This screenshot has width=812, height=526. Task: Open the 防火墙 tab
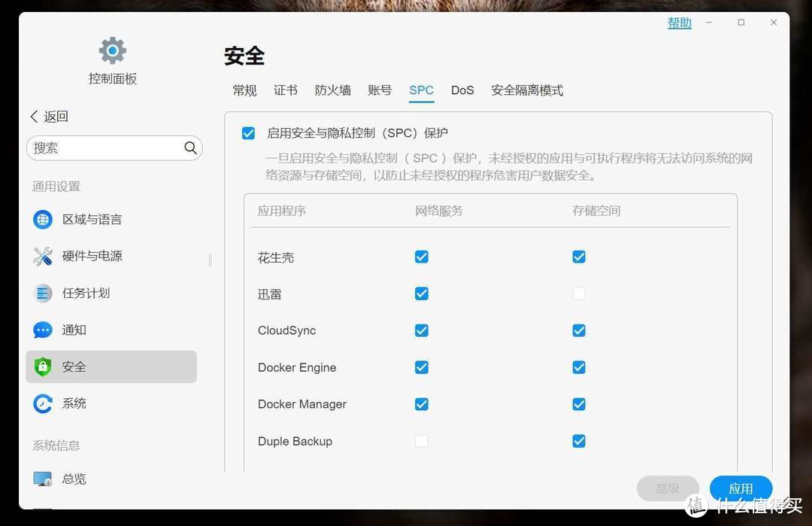click(x=332, y=91)
